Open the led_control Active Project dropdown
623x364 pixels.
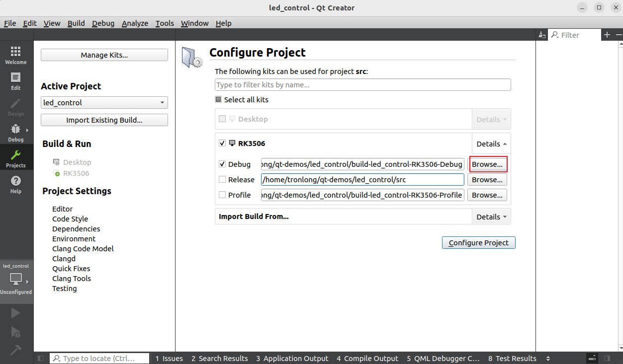pyautogui.click(x=104, y=103)
